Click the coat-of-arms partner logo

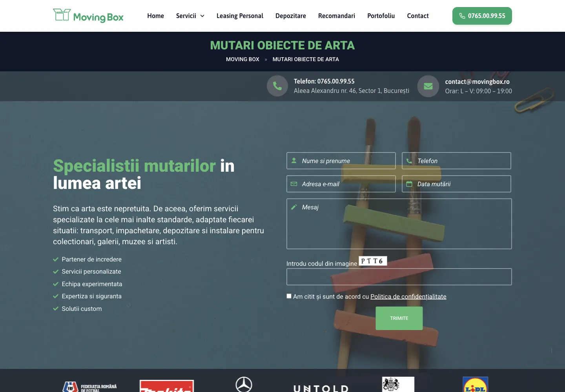point(398,385)
